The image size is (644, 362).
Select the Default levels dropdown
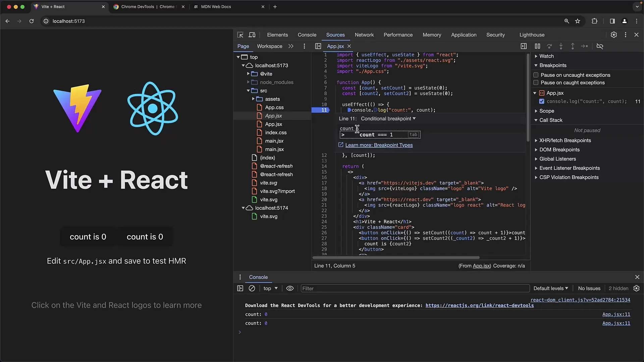pos(550,288)
